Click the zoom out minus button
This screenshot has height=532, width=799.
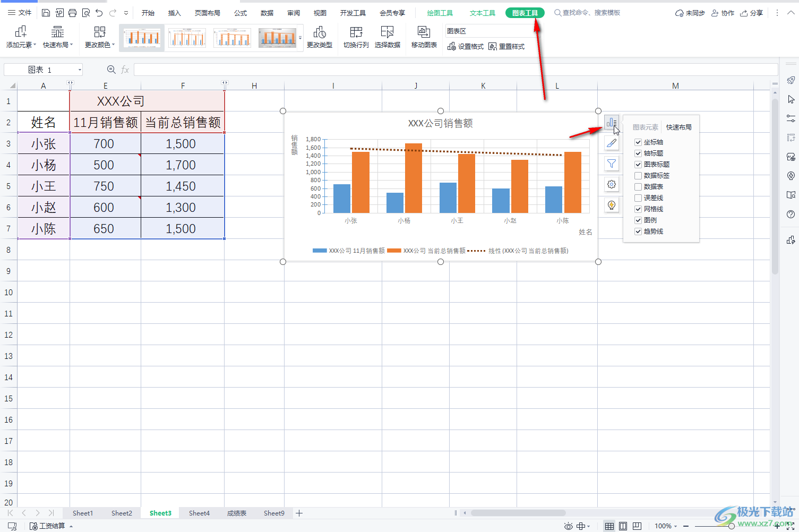(x=686, y=526)
